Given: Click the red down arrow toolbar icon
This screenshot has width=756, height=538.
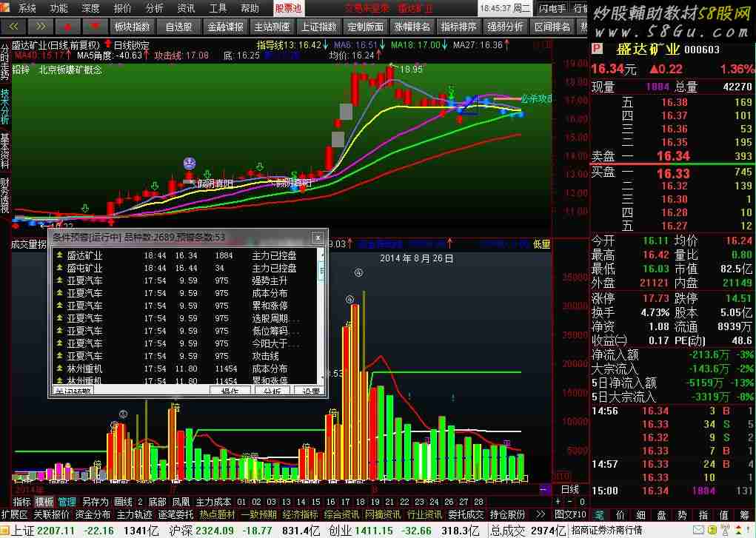Looking at the screenshot, I should [94, 27].
